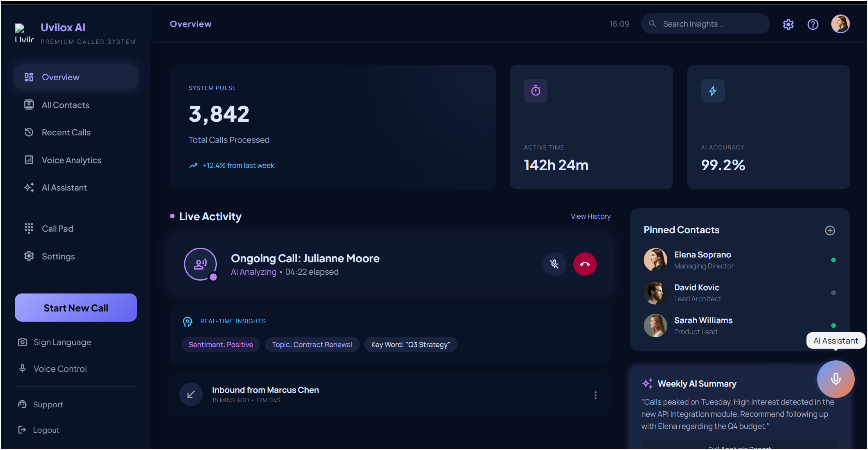Activate the floating AI Assistant microphone
Image resolution: width=868 pixels, height=450 pixels.
[x=836, y=379]
